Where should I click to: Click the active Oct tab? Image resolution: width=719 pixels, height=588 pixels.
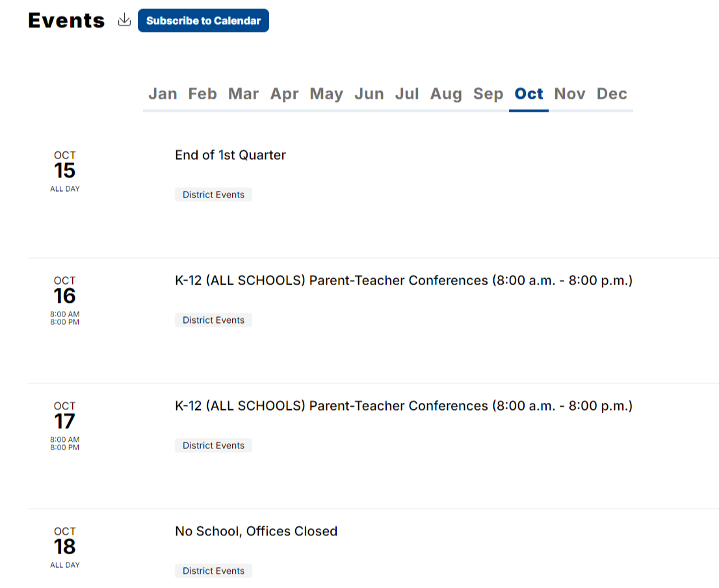(529, 94)
